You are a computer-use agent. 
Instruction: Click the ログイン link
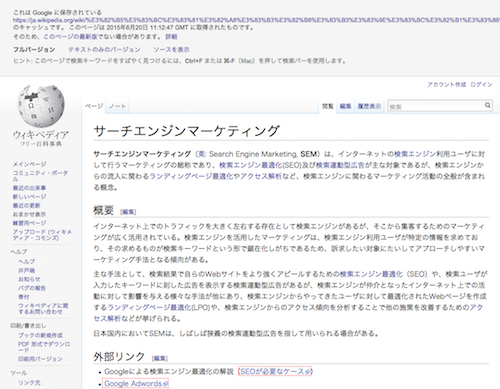click(x=481, y=84)
